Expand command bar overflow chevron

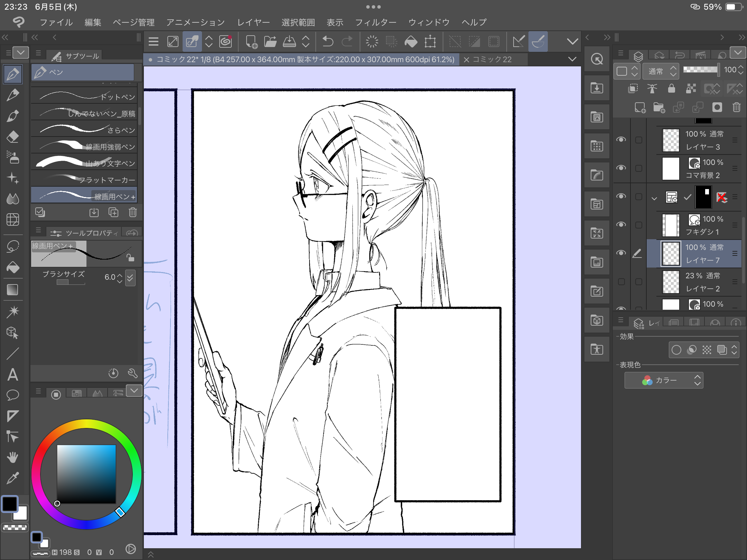click(x=572, y=42)
